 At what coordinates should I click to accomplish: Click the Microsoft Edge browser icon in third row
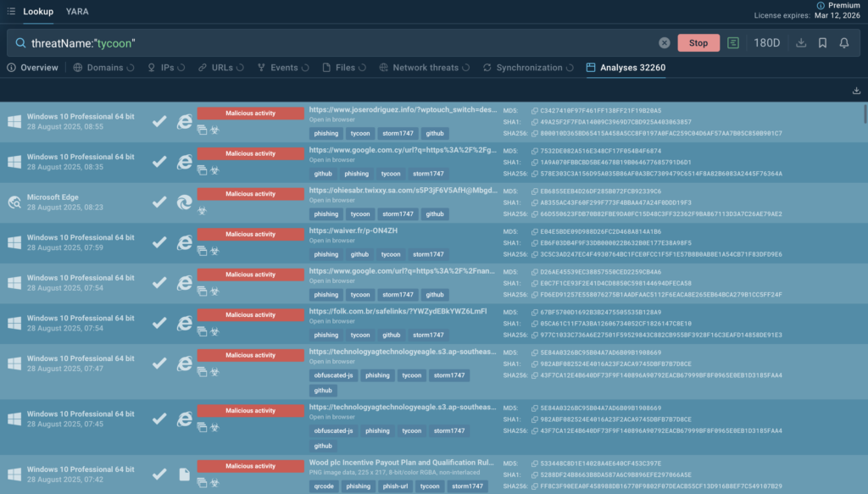184,202
